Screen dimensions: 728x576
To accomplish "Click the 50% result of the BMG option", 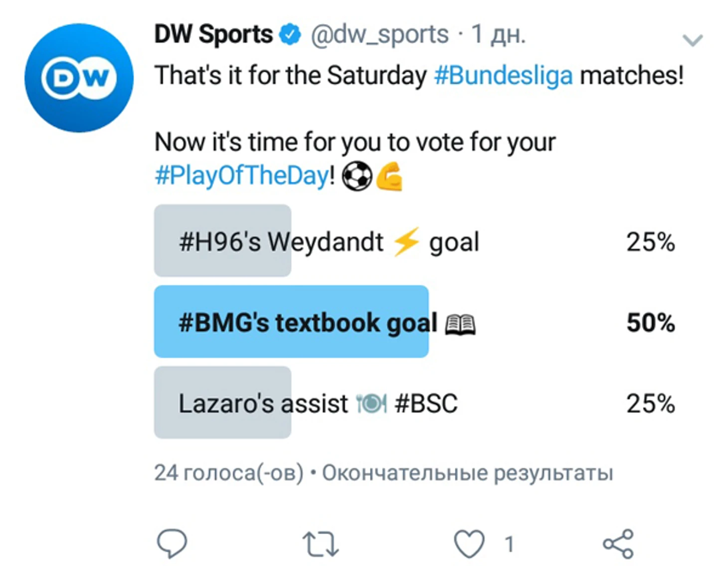I will click(651, 322).
